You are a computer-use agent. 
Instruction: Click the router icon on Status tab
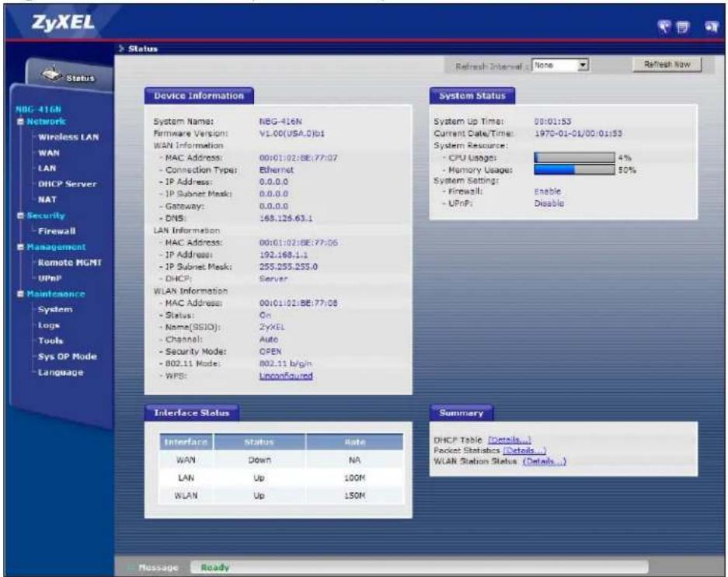pyautogui.click(x=51, y=73)
